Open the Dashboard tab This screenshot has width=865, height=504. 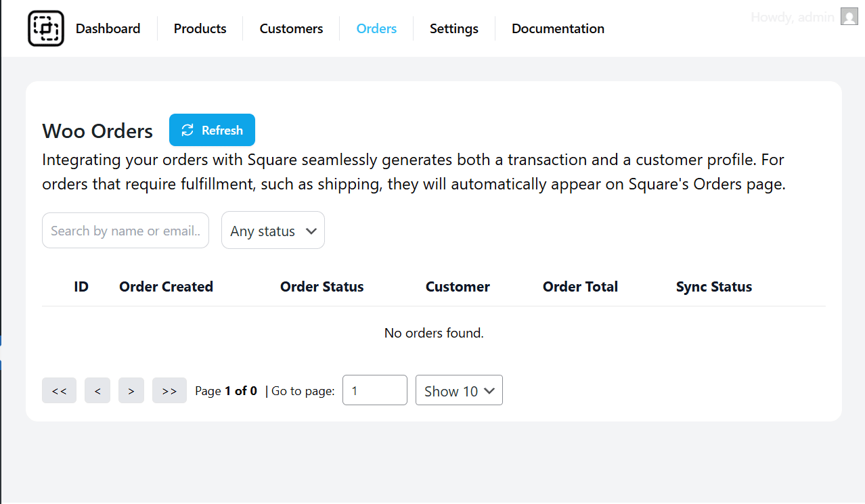[108, 28]
